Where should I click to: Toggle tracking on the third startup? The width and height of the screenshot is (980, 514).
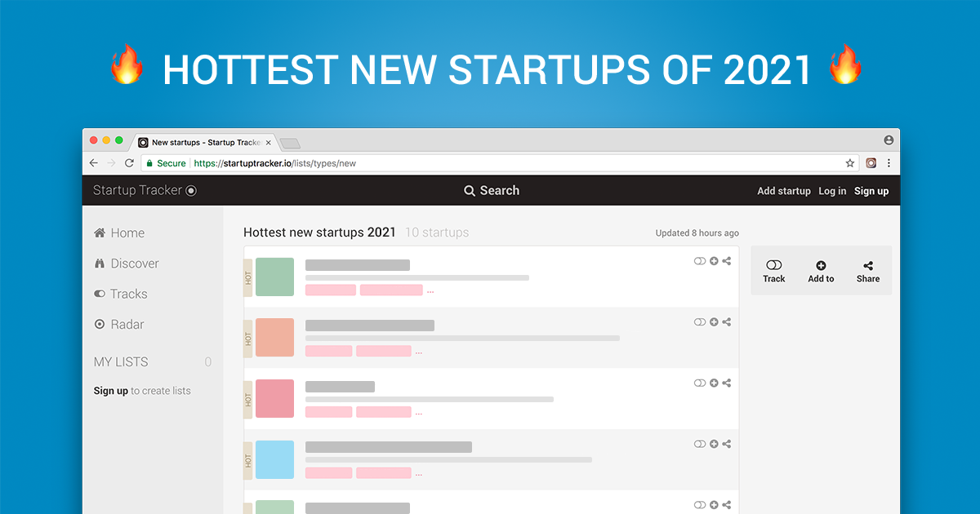(x=700, y=382)
